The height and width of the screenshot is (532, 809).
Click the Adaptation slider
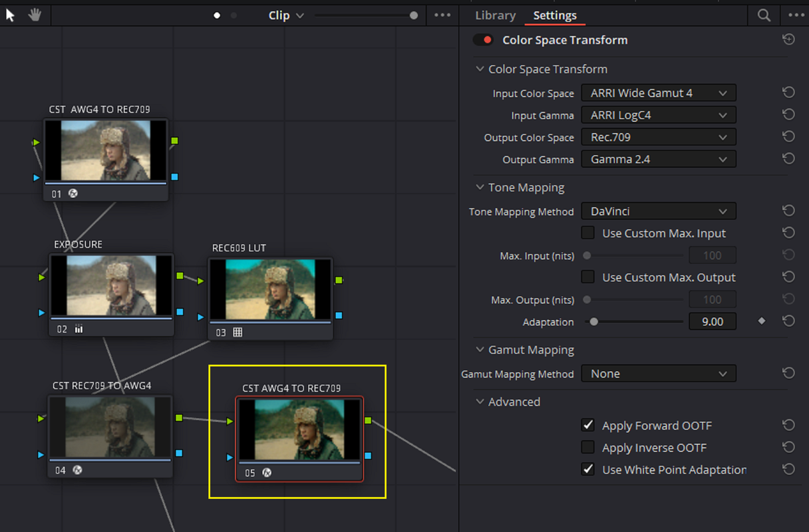click(633, 322)
